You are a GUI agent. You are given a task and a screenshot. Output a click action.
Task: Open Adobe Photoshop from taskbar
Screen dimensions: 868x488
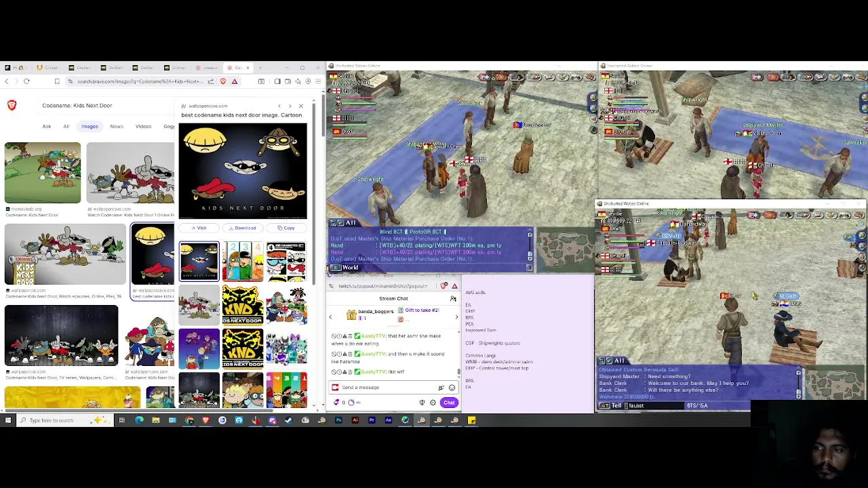tap(338, 420)
